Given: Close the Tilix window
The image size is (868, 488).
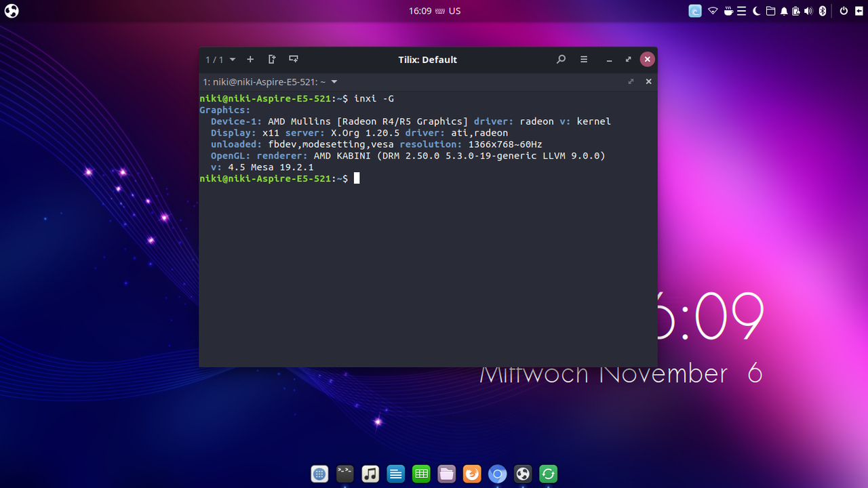Looking at the screenshot, I should tap(648, 60).
